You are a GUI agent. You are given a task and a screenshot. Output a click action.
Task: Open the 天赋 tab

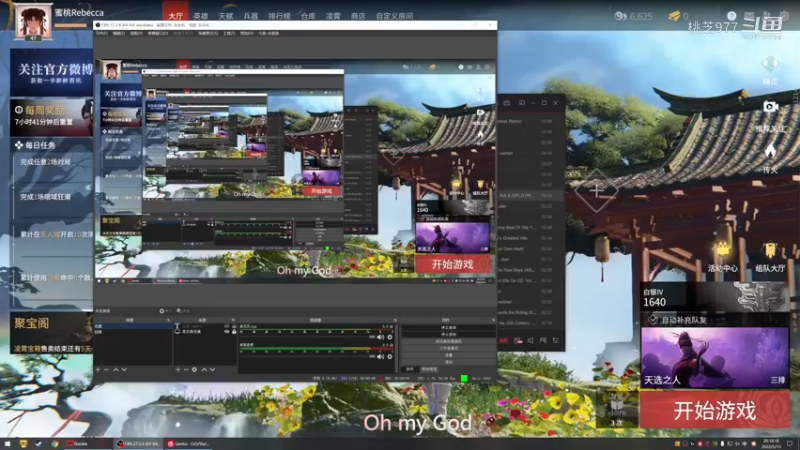226,16
